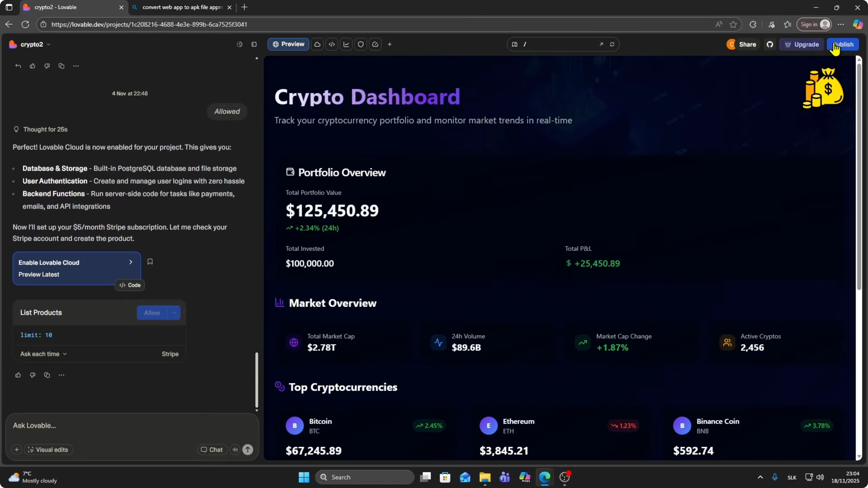Click the Upgrade button
The height and width of the screenshot is (488, 868).
[802, 44]
